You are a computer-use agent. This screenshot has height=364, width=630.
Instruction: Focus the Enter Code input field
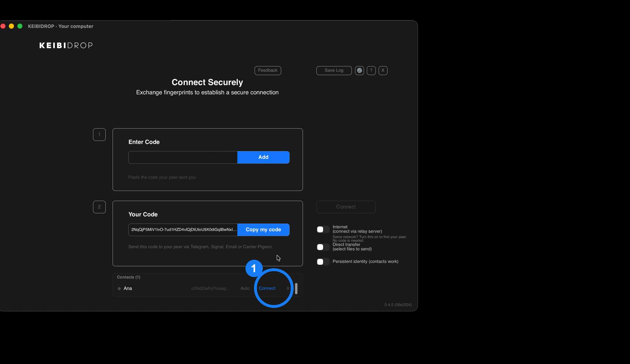click(x=183, y=157)
